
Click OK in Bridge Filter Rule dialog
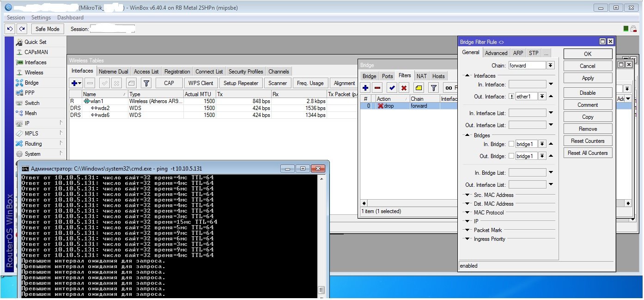point(588,54)
